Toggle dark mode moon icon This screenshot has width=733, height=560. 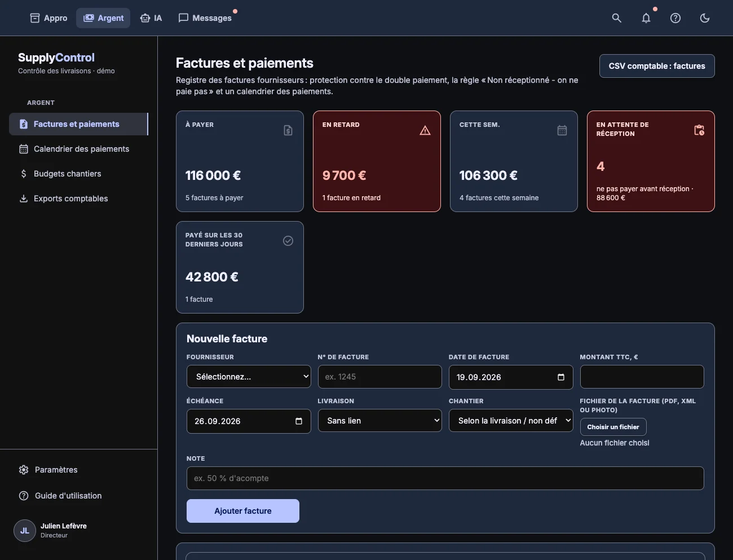[705, 18]
